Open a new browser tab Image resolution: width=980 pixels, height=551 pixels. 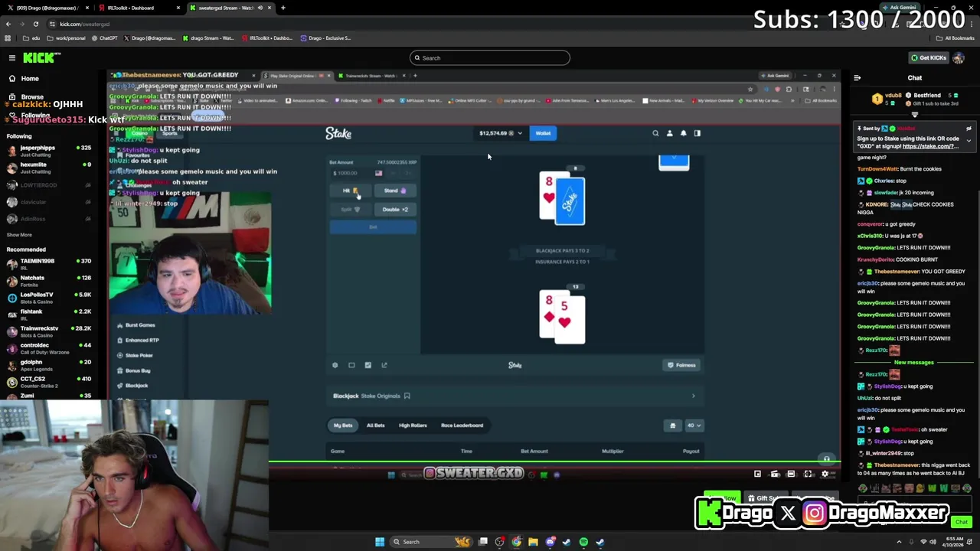point(283,8)
